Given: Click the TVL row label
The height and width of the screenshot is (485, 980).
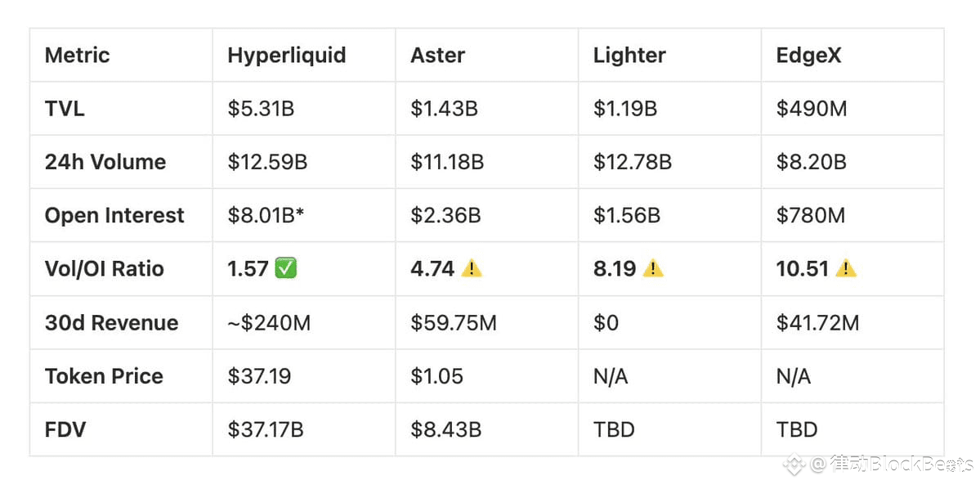Looking at the screenshot, I should point(65,108).
